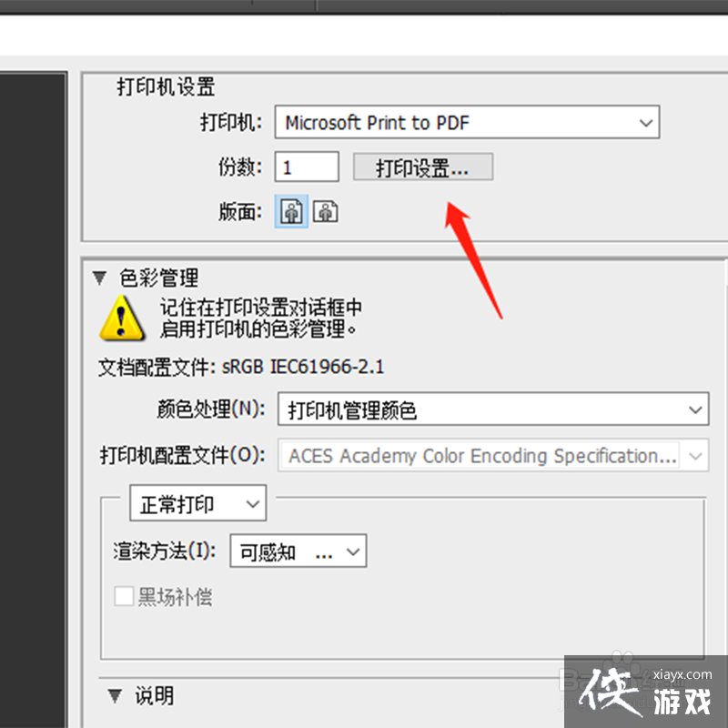Select portrait layout orientation icon

pos(291,212)
